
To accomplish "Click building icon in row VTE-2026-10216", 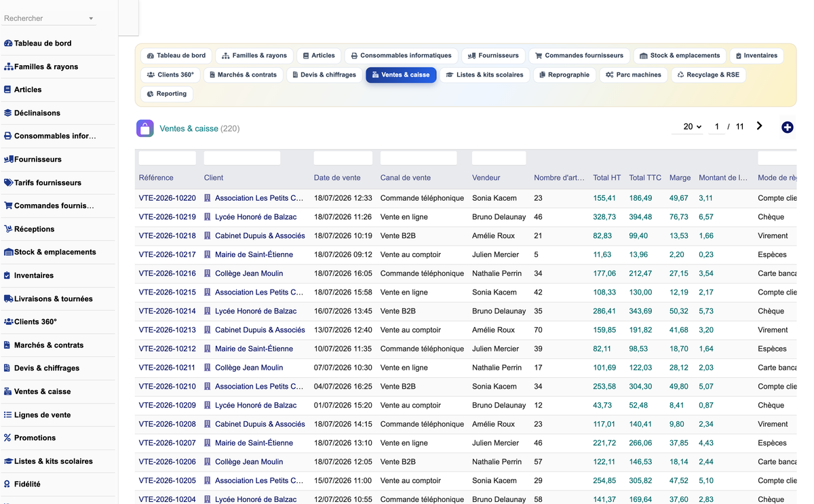I will (208, 273).
